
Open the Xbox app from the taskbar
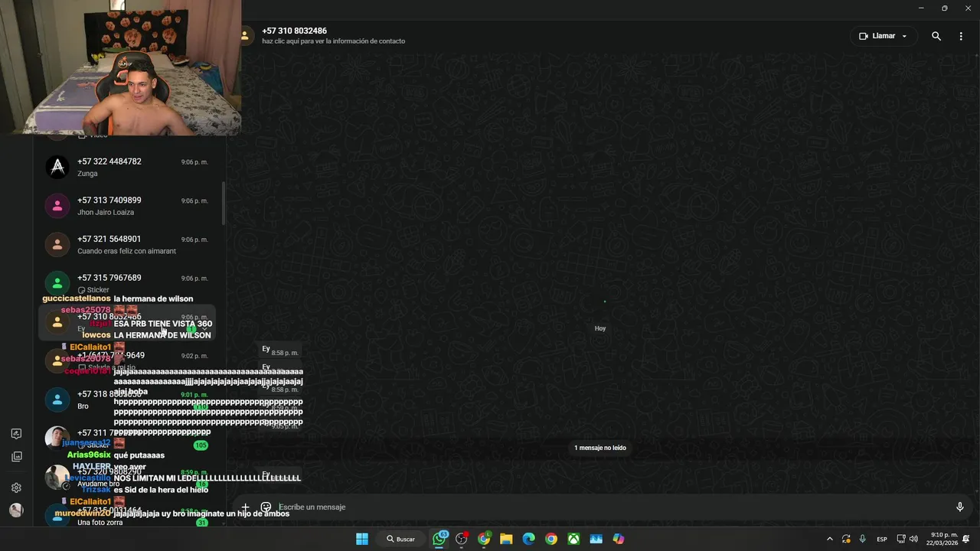573,539
